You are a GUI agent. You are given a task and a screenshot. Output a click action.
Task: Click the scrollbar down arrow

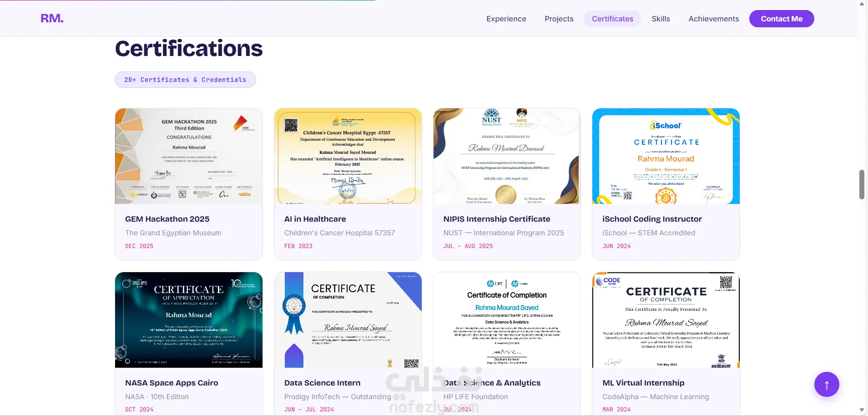pos(862,411)
